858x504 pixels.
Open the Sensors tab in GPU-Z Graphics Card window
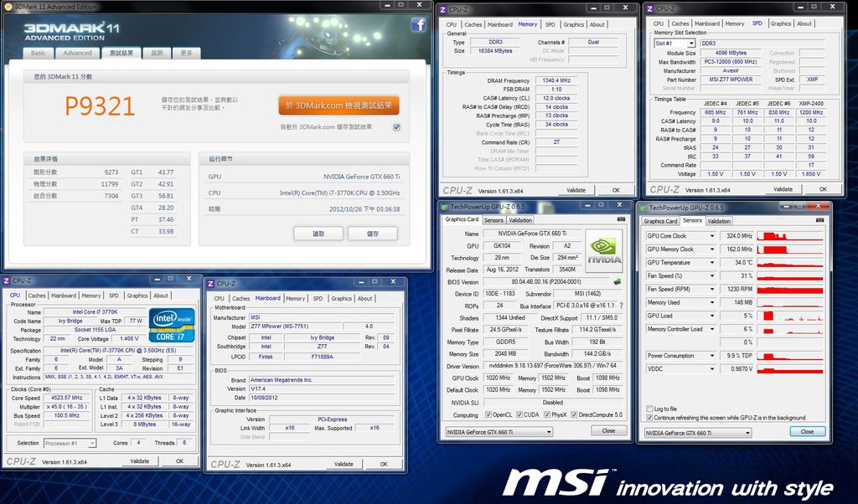pyautogui.click(x=493, y=220)
